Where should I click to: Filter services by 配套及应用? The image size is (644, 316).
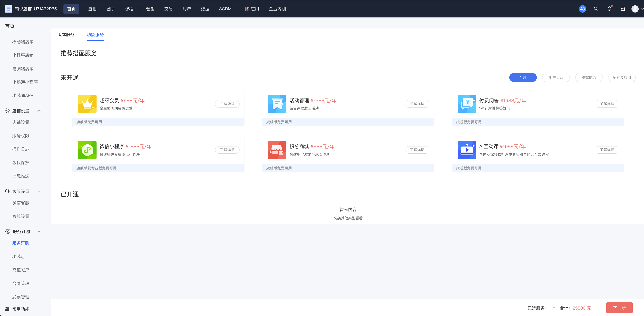pos(622,77)
